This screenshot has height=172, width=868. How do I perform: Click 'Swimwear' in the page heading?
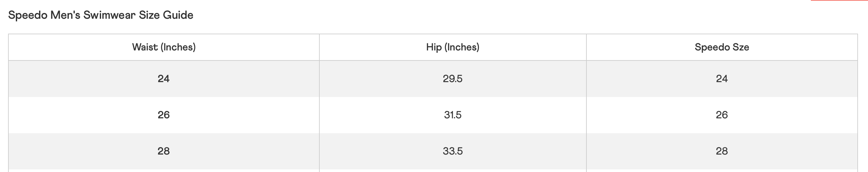(x=109, y=15)
